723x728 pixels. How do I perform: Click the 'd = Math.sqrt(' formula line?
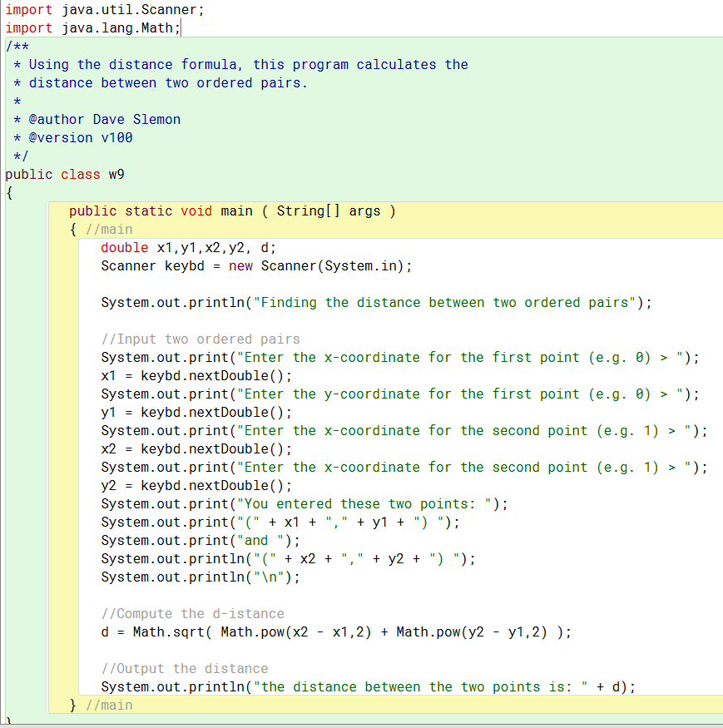point(336,631)
